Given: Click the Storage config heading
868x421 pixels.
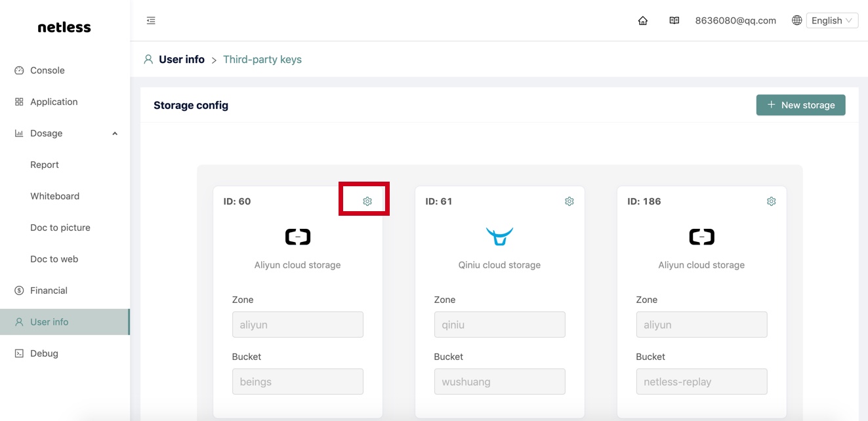Looking at the screenshot, I should (191, 105).
